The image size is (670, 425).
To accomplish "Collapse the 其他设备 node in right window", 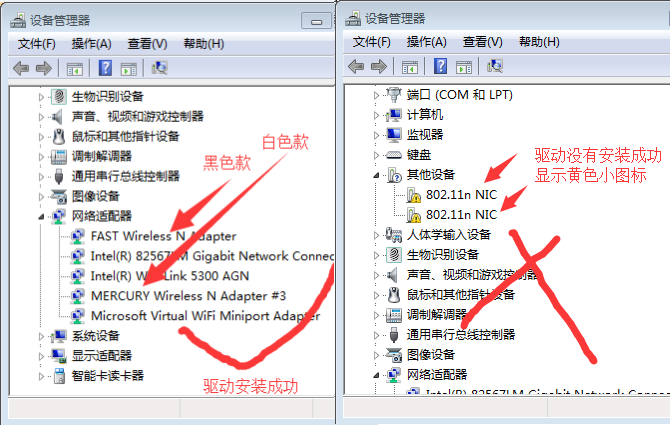I will [x=376, y=175].
